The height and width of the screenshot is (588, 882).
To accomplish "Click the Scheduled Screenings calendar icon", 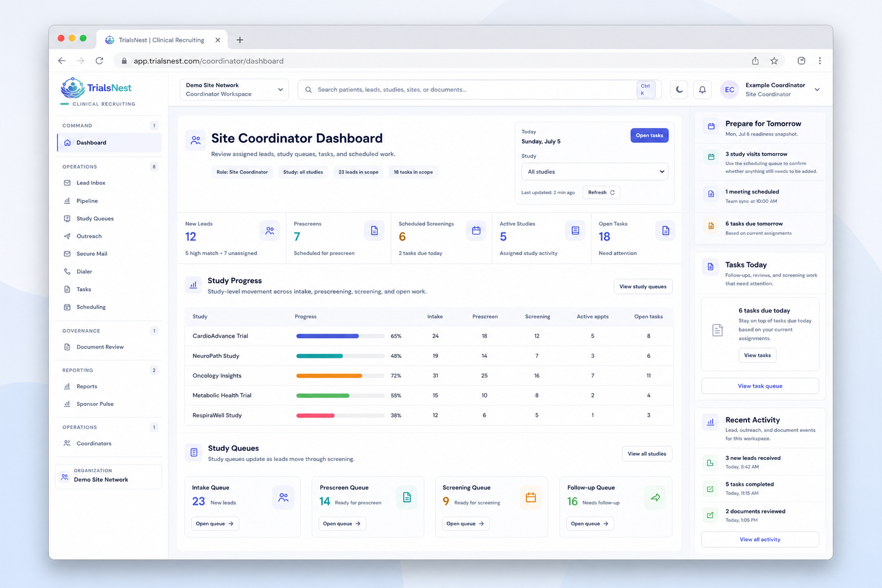I will (476, 230).
